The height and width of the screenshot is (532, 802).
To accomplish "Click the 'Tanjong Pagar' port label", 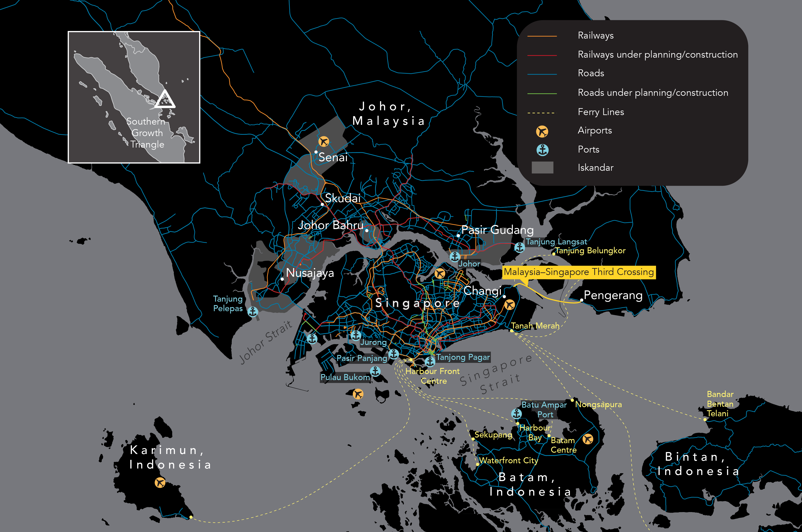I will pos(463,357).
